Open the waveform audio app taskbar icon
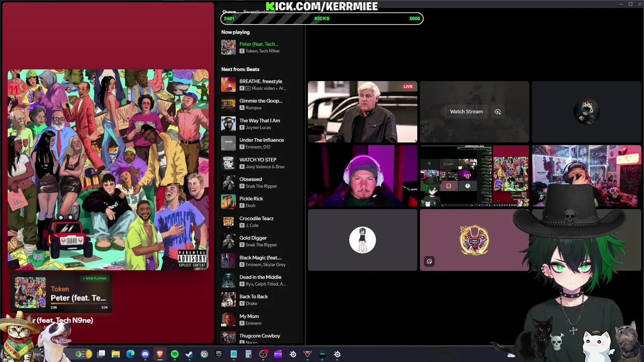Image resolution: width=644 pixels, height=362 pixels. point(323,354)
